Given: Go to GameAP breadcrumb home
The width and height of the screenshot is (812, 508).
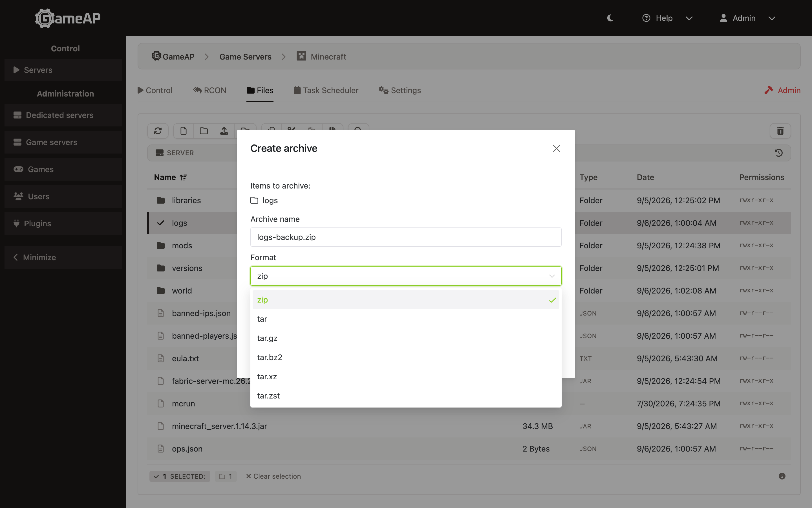Looking at the screenshot, I should click(173, 56).
